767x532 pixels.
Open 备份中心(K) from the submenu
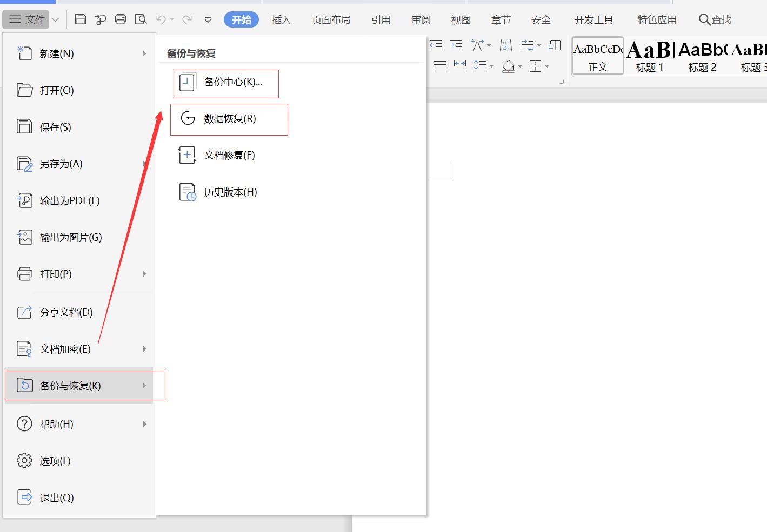point(225,83)
